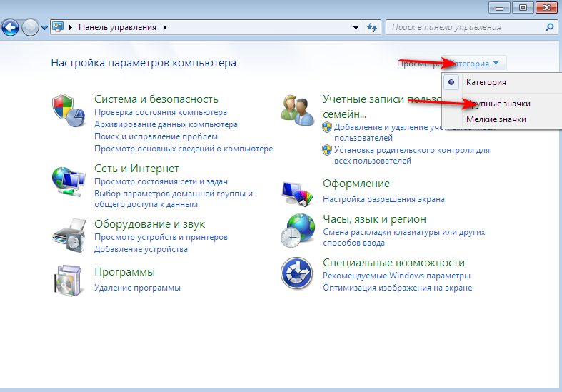Image resolution: width=562 pixels, height=392 pixels.
Task: Select the Категория radio bullet
Action: [x=451, y=82]
